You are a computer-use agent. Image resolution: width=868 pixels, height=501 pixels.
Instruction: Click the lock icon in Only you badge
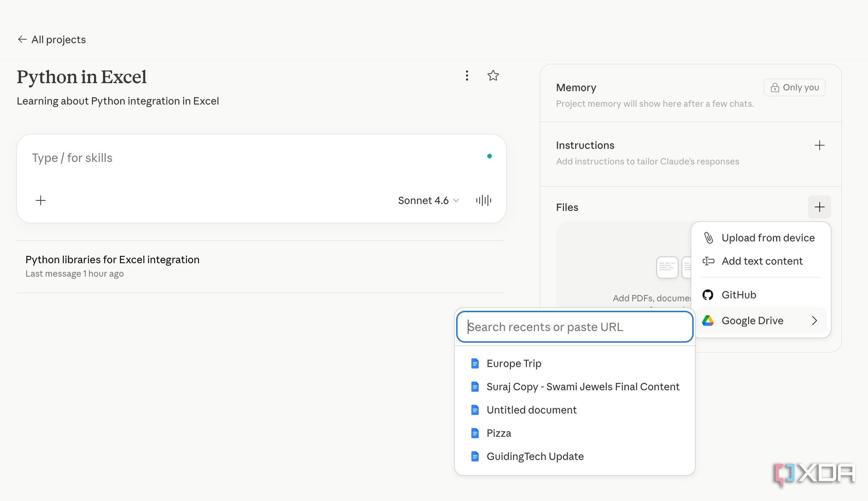pos(775,87)
